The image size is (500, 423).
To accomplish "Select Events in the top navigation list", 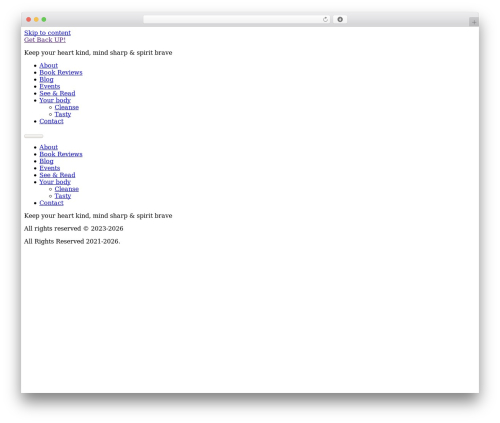I will pos(50,86).
